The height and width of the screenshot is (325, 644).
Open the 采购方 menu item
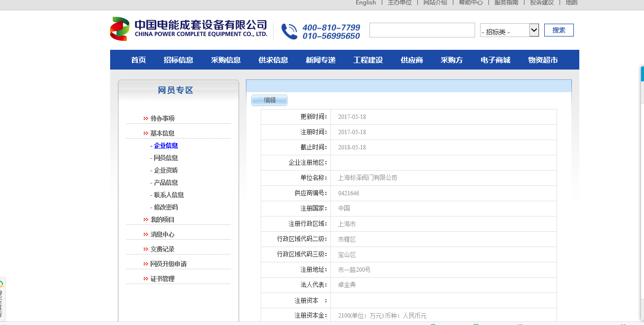(x=452, y=60)
